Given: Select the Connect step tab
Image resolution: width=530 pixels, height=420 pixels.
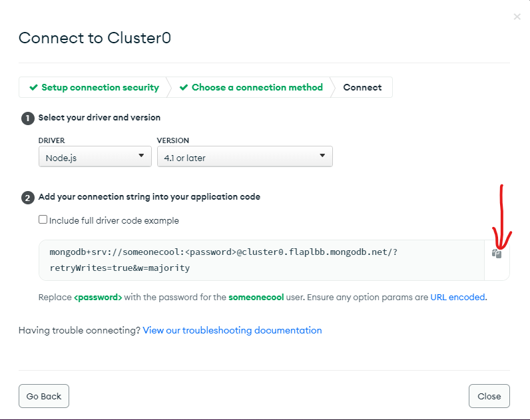Looking at the screenshot, I should 362,88.
